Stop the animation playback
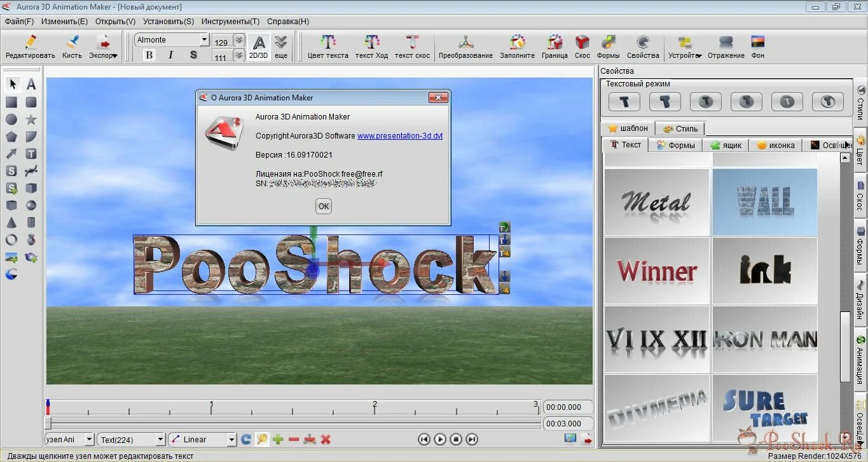The image size is (868, 462). point(456,439)
